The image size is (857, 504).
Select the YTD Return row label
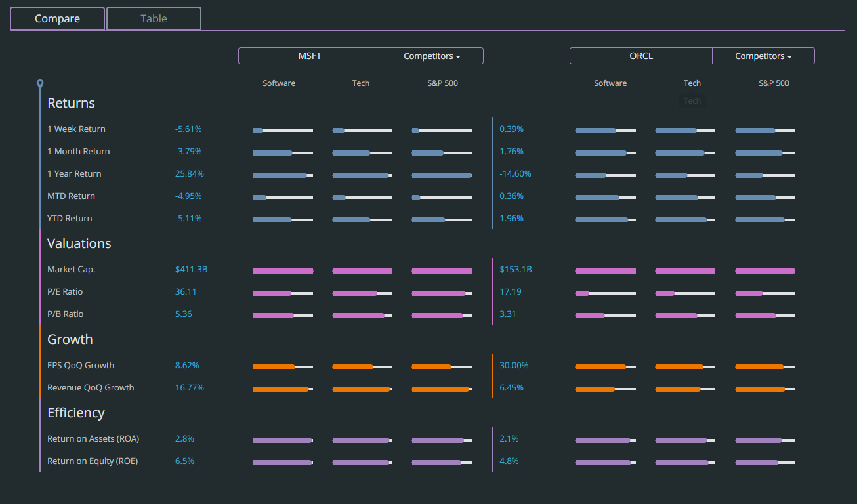click(70, 219)
